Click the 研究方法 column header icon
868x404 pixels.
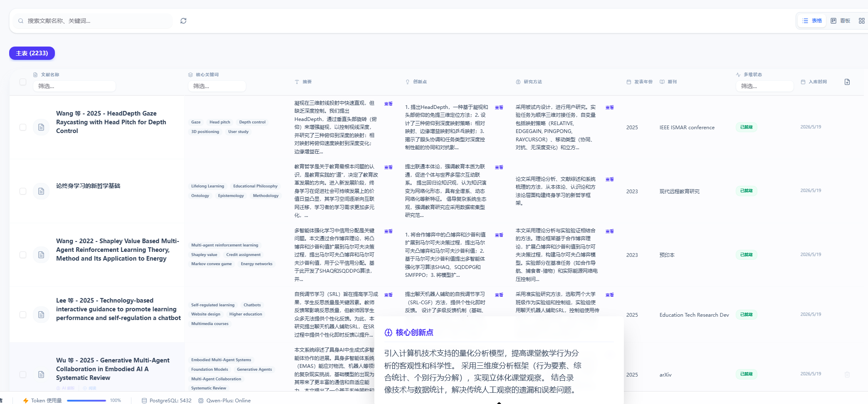(x=518, y=82)
